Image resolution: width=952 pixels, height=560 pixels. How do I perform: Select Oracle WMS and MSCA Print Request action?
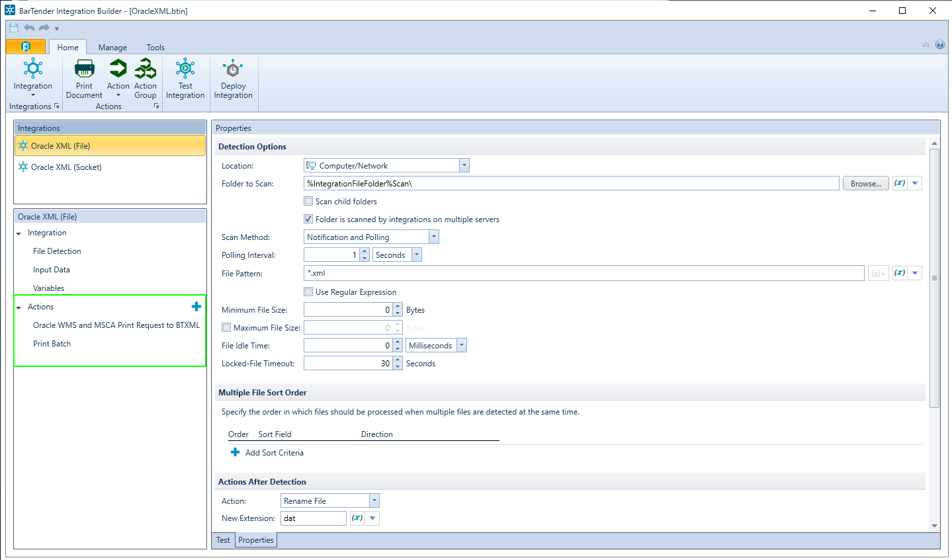coord(116,325)
